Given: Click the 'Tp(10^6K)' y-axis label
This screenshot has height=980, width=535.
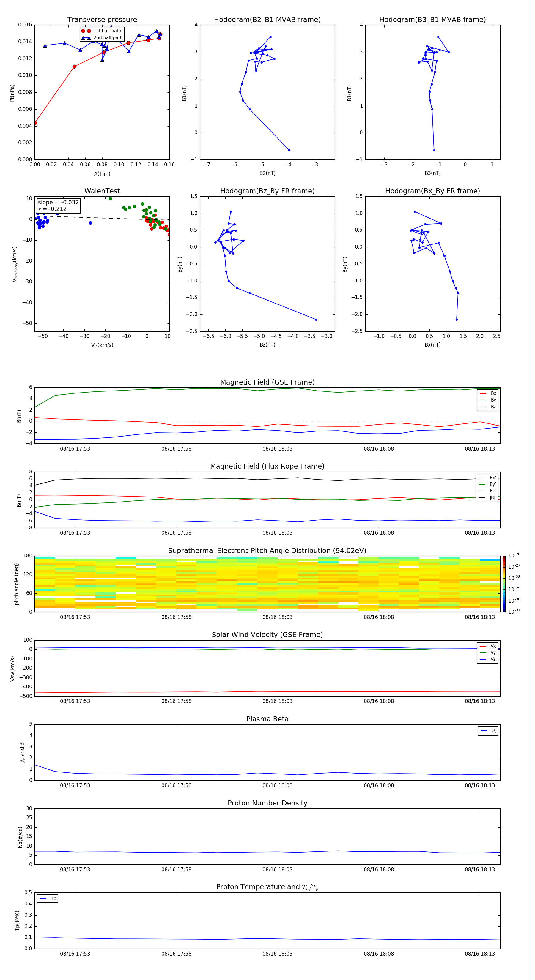Looking at the screenshot, I should pos(17,921).
